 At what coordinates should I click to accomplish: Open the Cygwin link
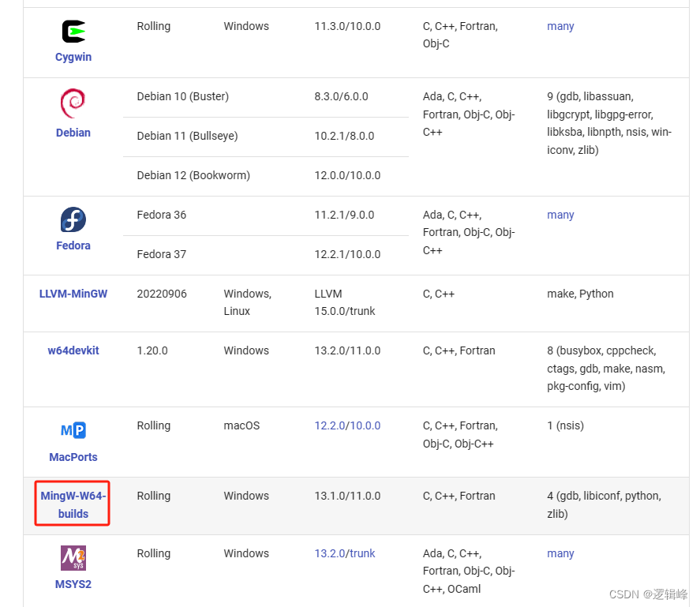click(x=73, y=57)
